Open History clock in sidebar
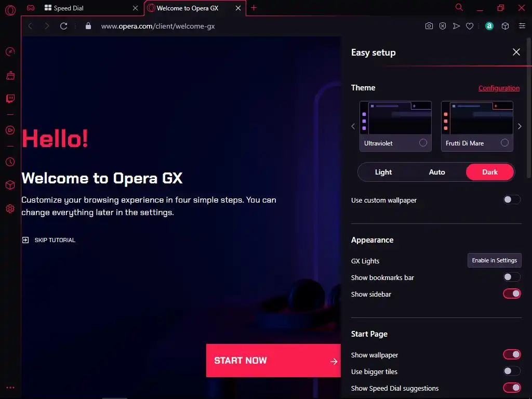This screenshot has width=532, height=399. tap(10, 162)
